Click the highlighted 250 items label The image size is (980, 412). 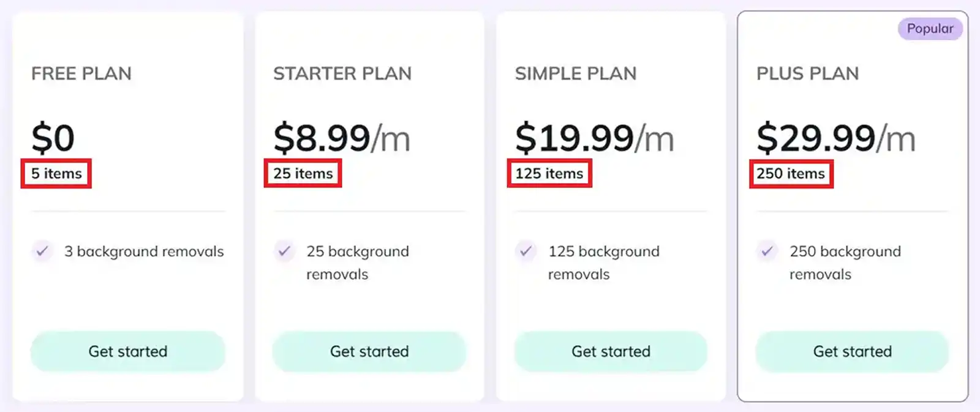point(791,174)
